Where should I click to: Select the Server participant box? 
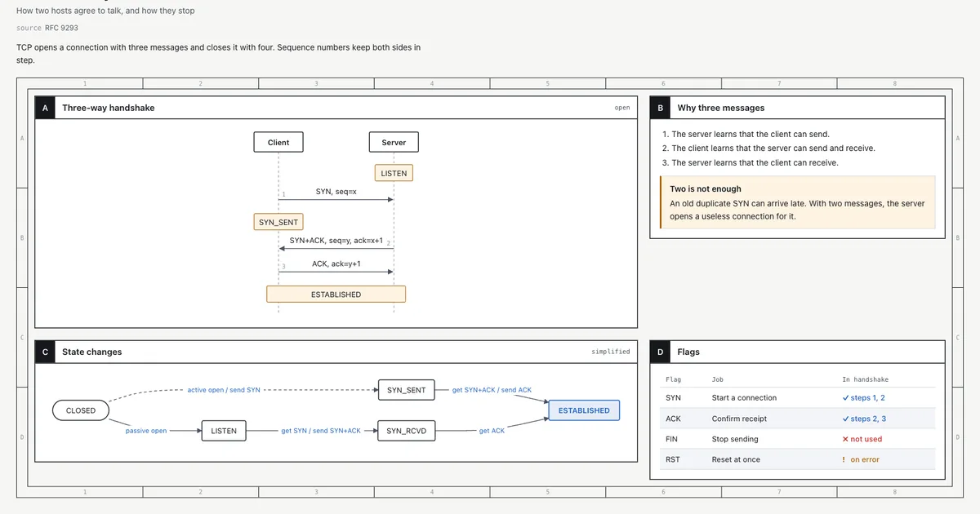tap(394, 142)
